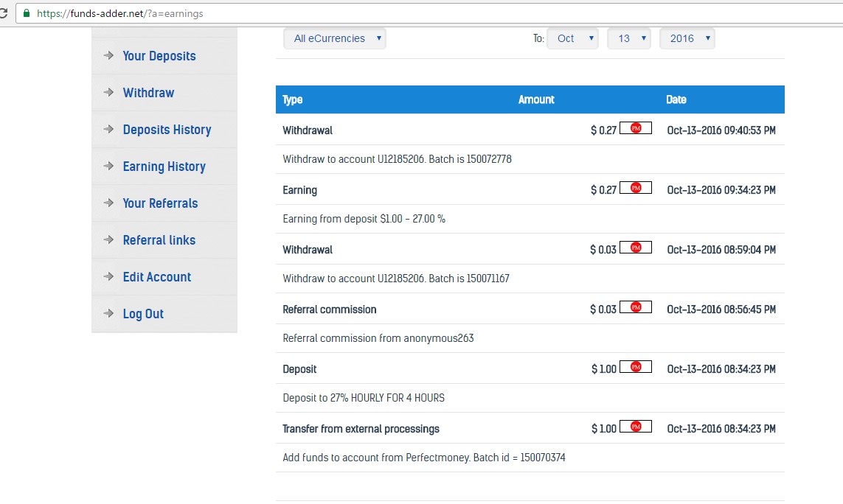This screenshot has height=504, width=843.
Task: Click the Log Out link
Action: coord(143,314)
